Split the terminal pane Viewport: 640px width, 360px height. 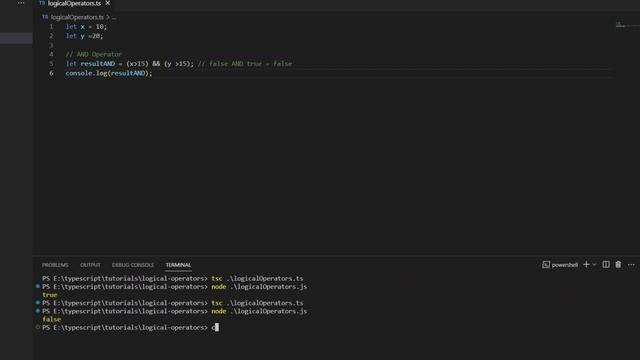click(606, 264)
